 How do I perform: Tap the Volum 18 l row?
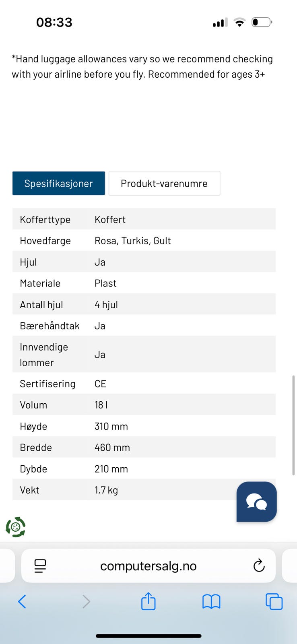[144, 405]
